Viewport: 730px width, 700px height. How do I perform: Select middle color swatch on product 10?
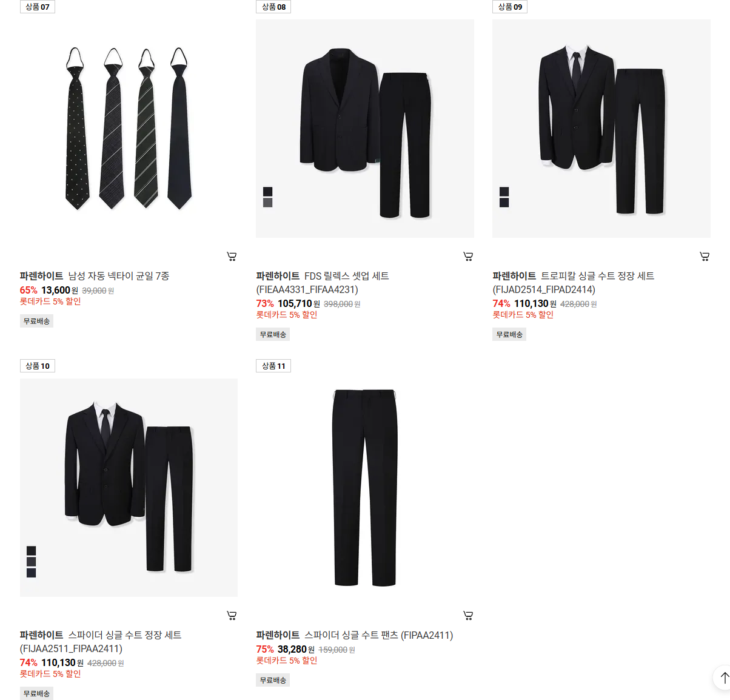click(x=32, y=562)
